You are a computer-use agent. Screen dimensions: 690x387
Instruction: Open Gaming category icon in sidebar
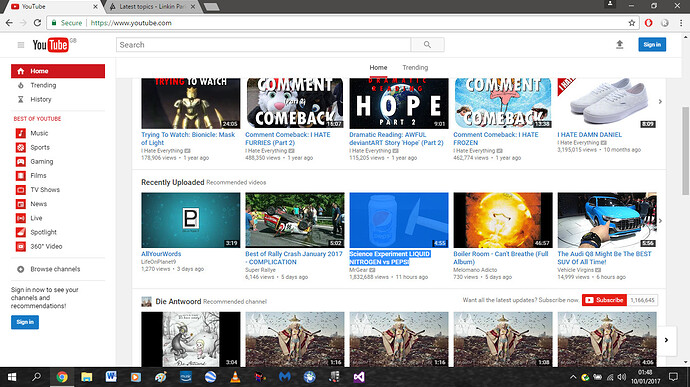21,162
